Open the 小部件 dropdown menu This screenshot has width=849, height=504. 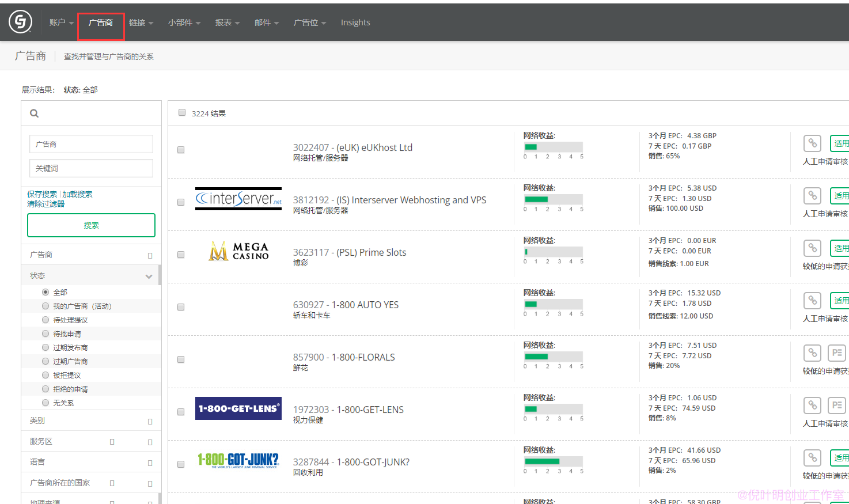(184, 22)
